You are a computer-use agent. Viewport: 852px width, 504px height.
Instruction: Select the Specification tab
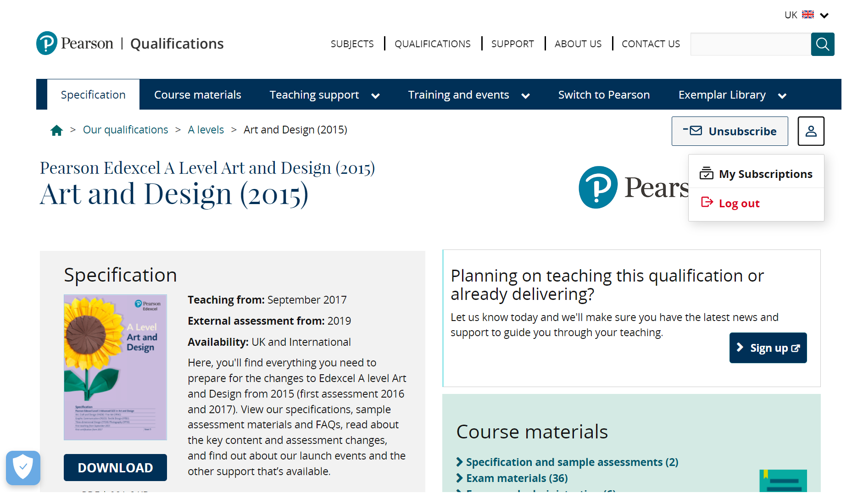93,95
